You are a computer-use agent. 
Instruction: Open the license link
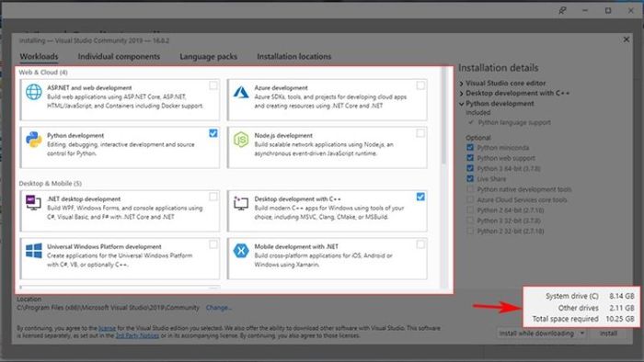click(x=108, y=328)
